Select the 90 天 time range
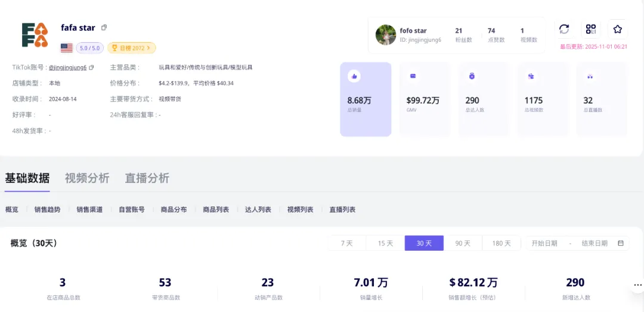 pyautogui.click(x=463, y=243)
